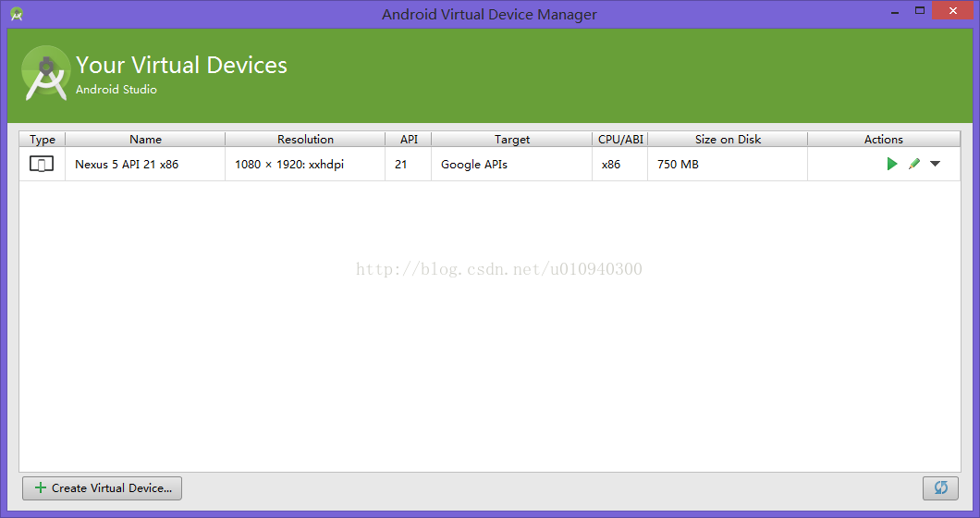Launch the Nexus 5 AVD with play icon
This screenshot has width=980, height=518.
(x=892, y=164)
